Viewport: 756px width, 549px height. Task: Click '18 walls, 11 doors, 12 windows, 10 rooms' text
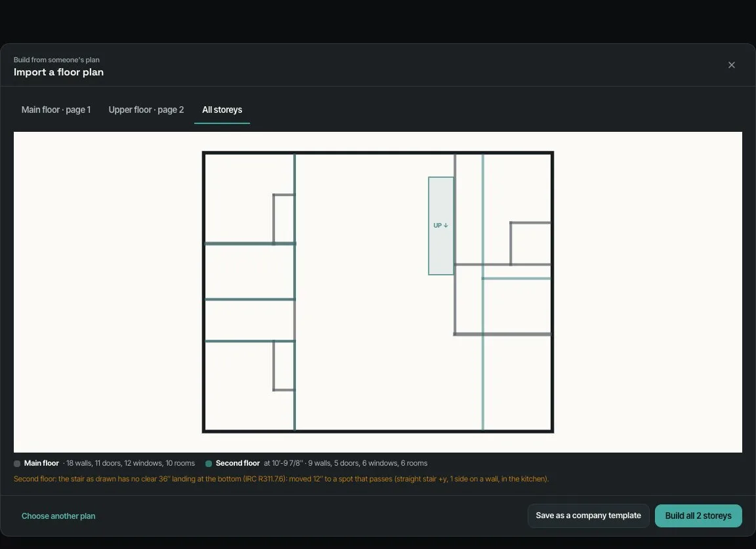pos(130,463)
